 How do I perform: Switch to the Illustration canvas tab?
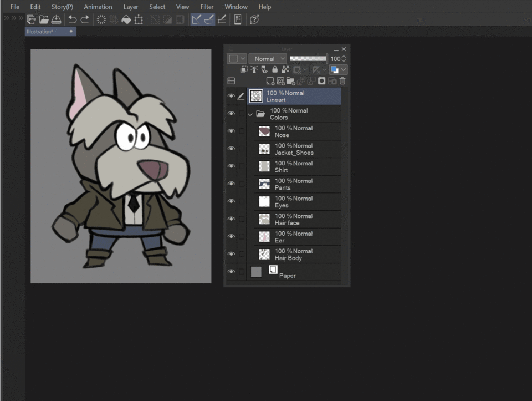point(40,32)
